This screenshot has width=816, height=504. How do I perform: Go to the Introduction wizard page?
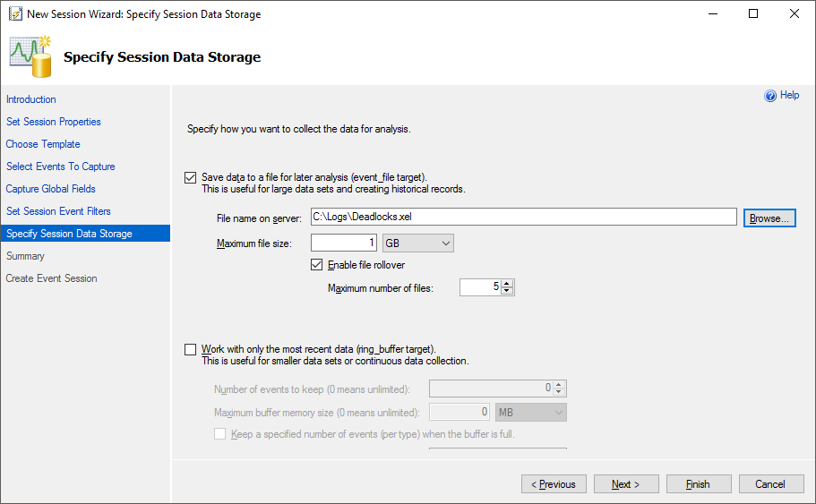click(x=31, y=99)
